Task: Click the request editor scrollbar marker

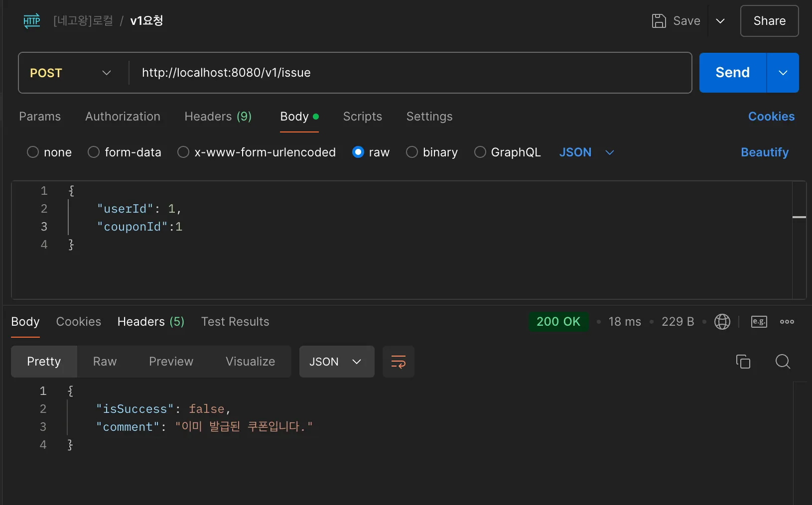Action: 799,217
